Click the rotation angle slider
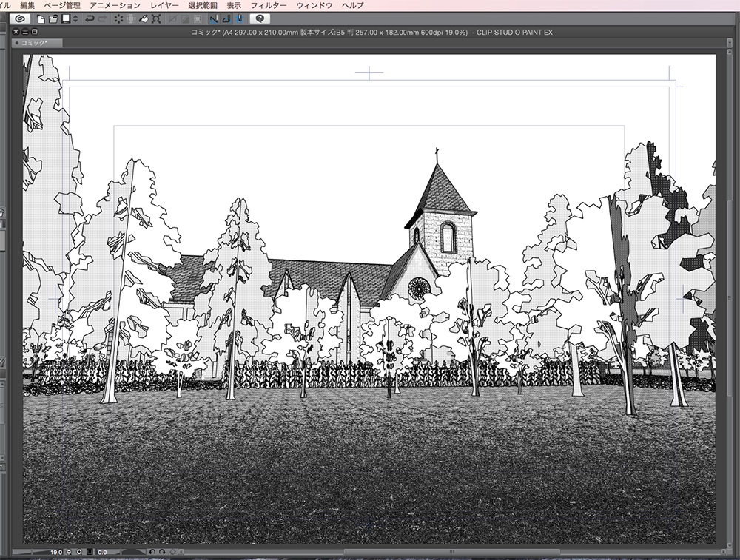This screenshot has height=560, width=740. (x=127, y=552)
